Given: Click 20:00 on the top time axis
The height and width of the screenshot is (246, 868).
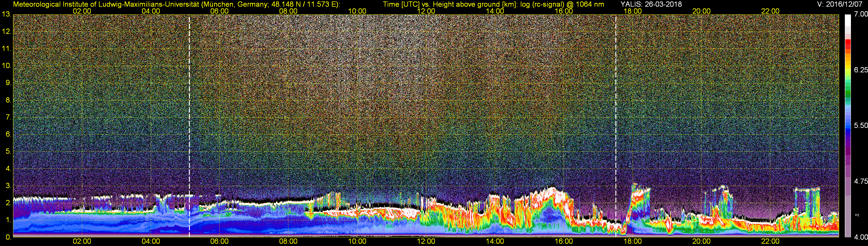Looking at the screenshot, I should [702, 11].
